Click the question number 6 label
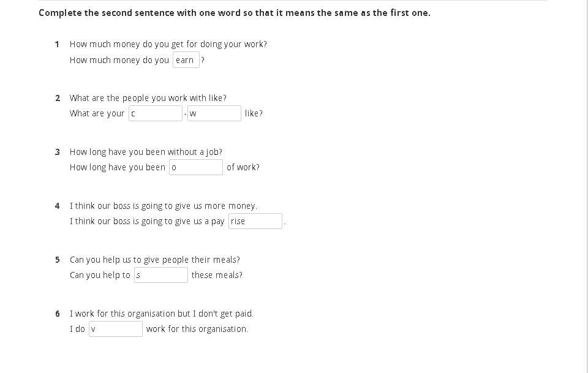The image size is (588, 373). (x=57, y=314)
